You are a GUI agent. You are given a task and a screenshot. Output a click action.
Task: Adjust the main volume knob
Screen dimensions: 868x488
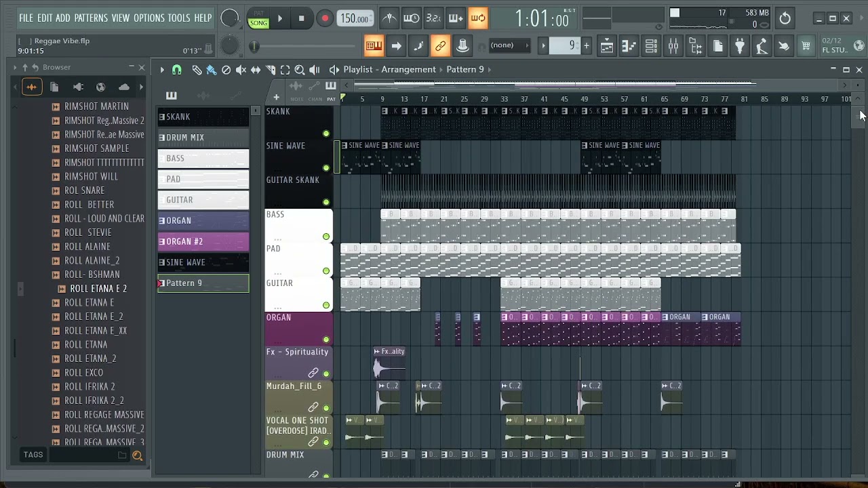[x=230, y=19]
